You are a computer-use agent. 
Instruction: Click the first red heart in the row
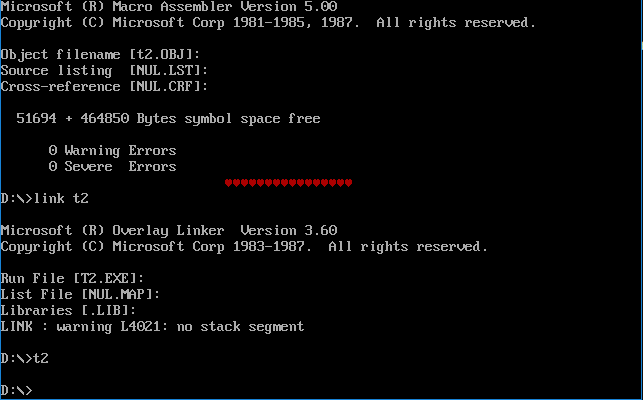pyautogui.click(x=229, y=183)
